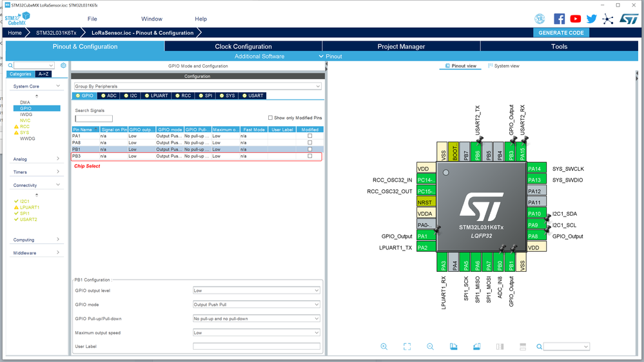Open the GPIO mode dropdown

point(257,305)
